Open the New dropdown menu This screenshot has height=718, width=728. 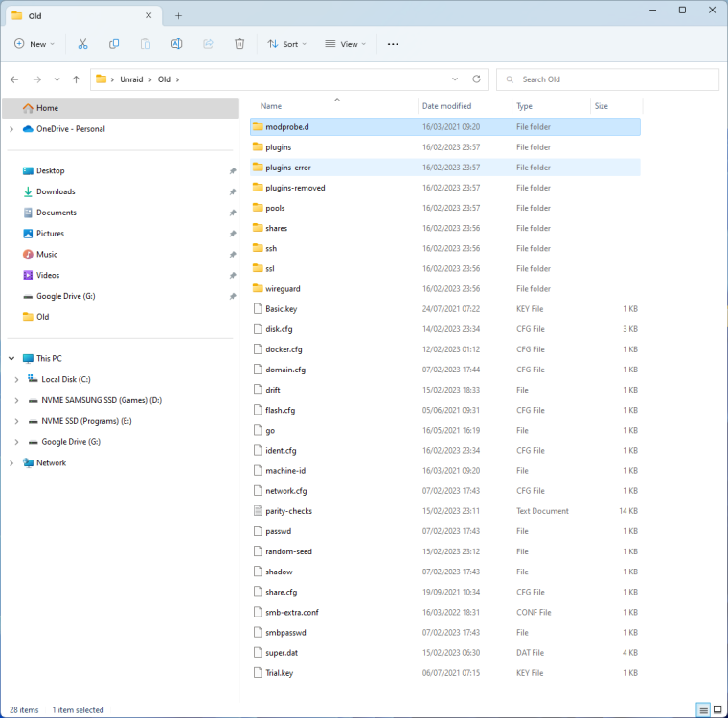(x=34, y=44)
